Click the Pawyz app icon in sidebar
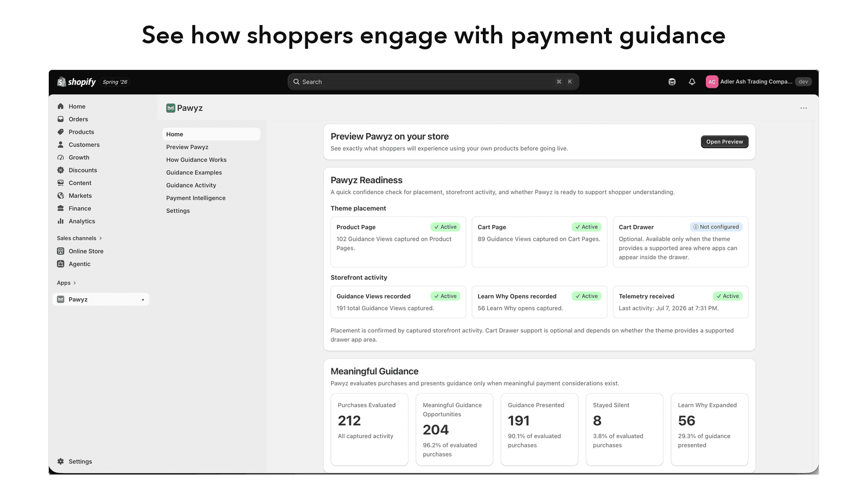 pos(61,299)
